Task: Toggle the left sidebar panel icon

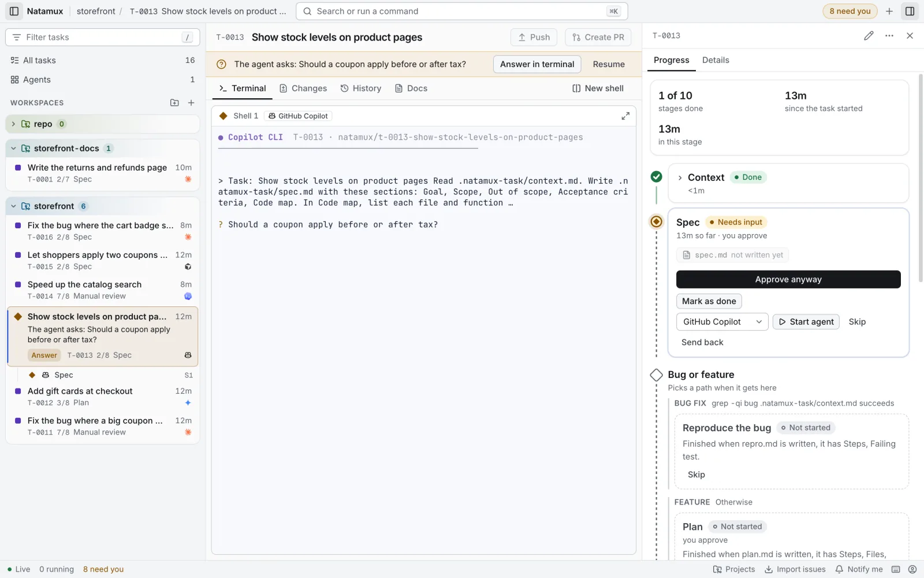Action: point(14,11)
